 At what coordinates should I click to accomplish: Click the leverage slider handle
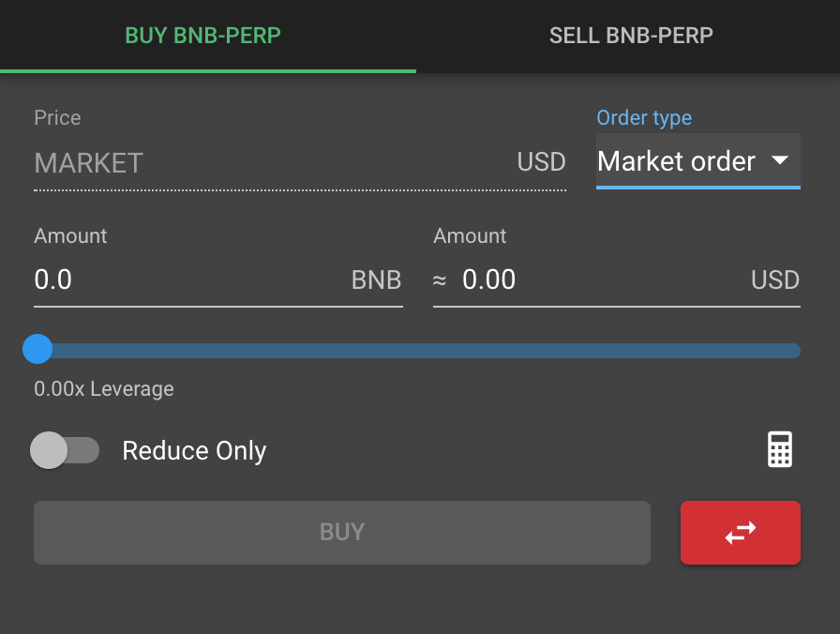click(x=37, y=349)
